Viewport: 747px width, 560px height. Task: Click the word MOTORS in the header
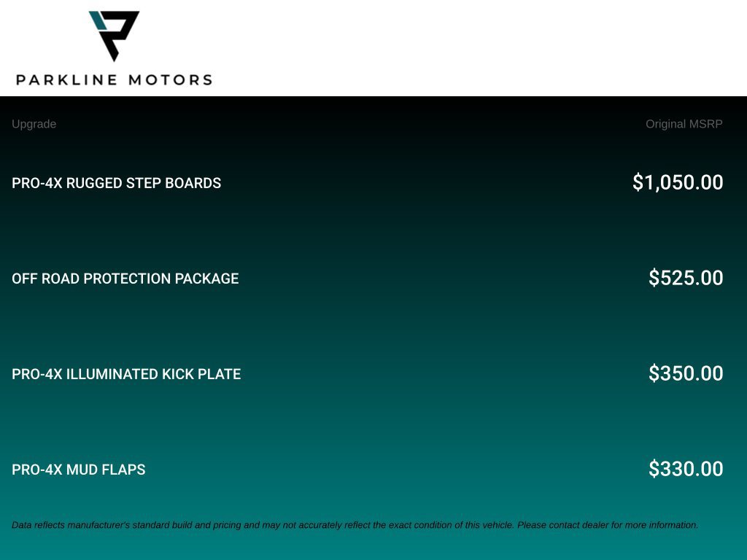point(171,79)
